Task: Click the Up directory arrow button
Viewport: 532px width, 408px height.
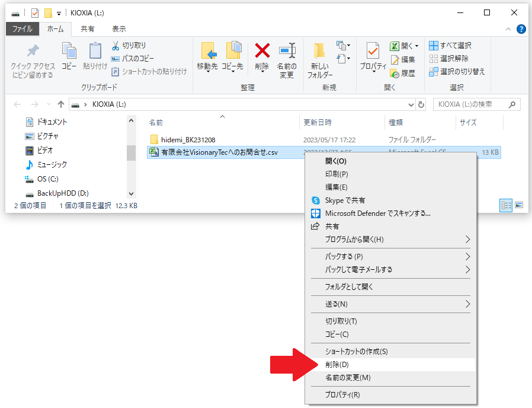Action: [x=60, y=104]
